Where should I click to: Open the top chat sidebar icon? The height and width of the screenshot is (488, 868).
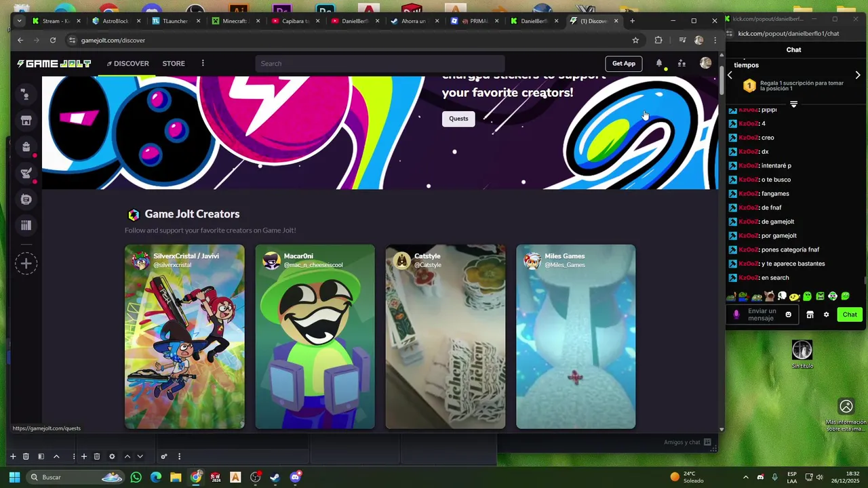tap(26, 94)
